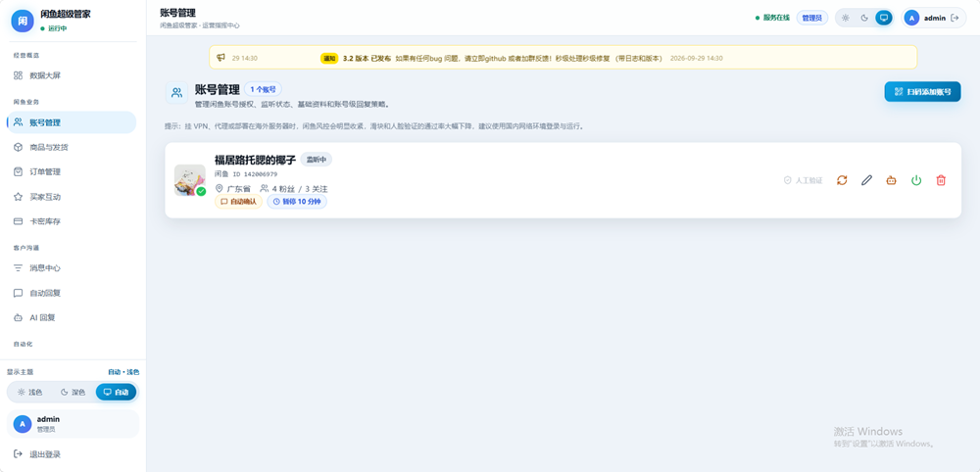Click the 广东省 location label
The image size is (980, 472).
click(x=233, y=189)
